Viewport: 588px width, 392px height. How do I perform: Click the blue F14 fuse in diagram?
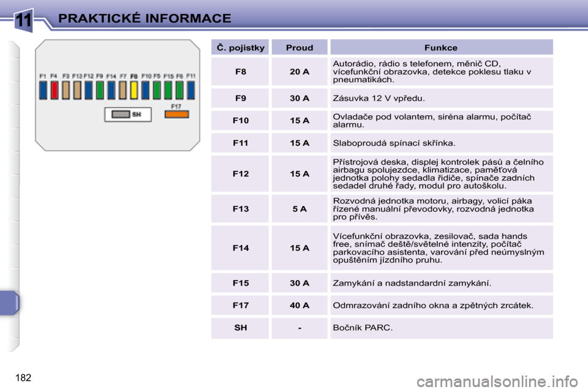tap(111, 91)
